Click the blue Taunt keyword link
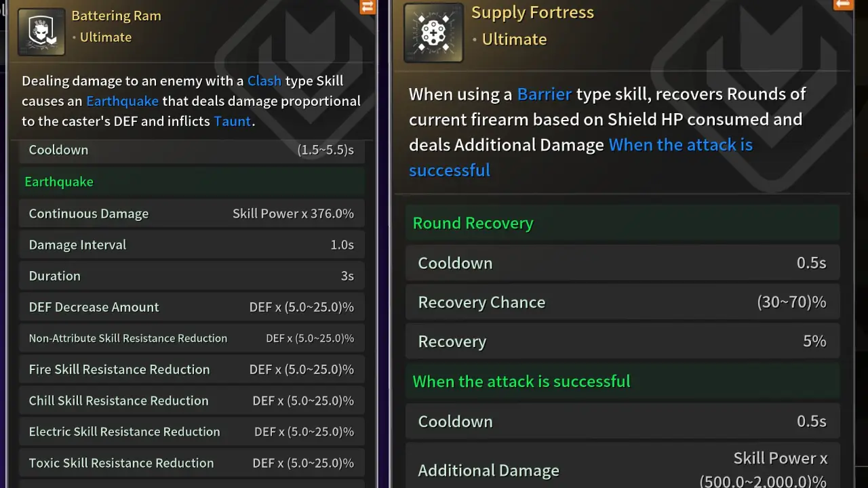This screenshot has height=488, width=868. [x=233, y=121]
